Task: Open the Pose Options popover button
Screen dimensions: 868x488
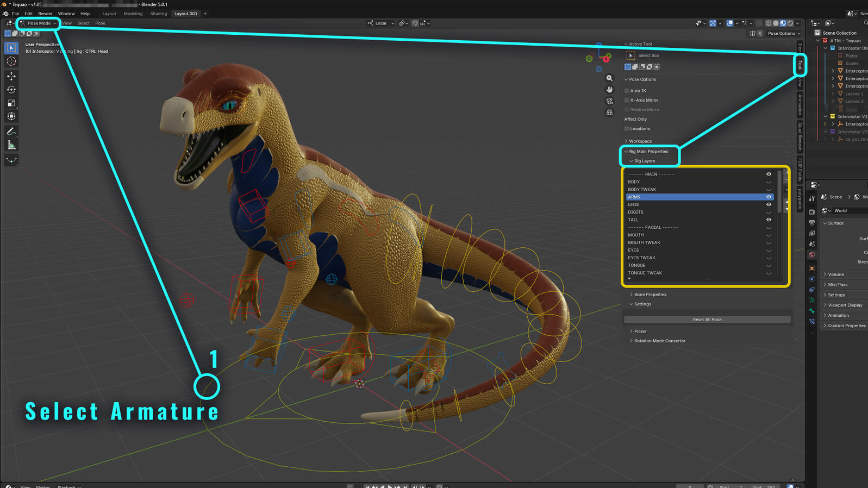Action: point(783,34)
